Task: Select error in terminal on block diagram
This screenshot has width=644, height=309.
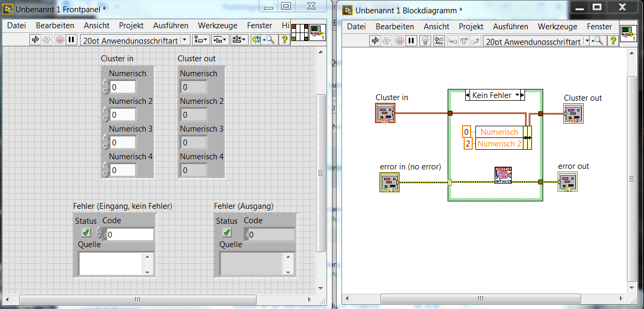Action: coord(389,182)
